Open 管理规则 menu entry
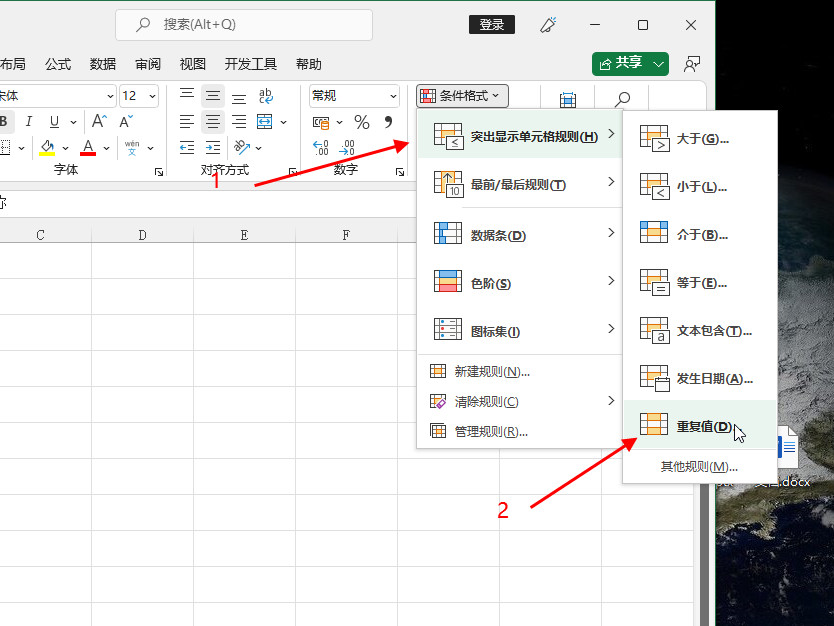 tap(520, 431)
